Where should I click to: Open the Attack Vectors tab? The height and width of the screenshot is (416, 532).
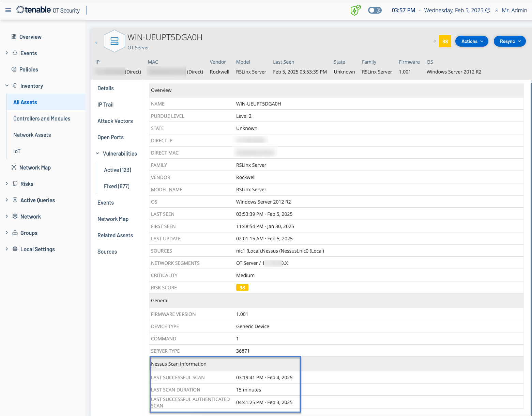(115, 121)
